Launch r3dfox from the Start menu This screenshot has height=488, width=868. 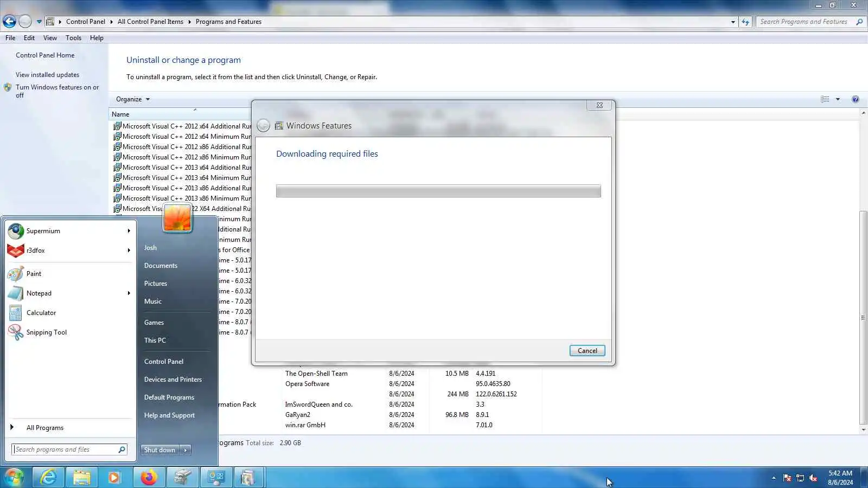pos(69,251)
